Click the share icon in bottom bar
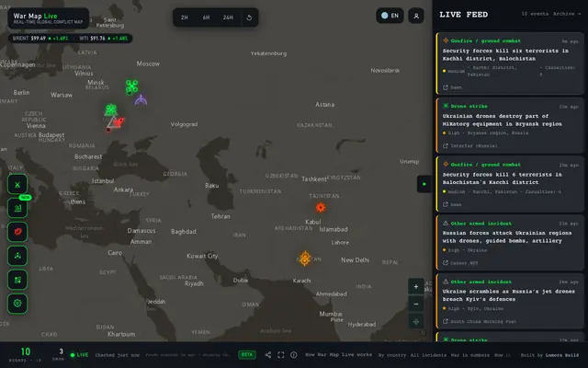 point(267,355)
